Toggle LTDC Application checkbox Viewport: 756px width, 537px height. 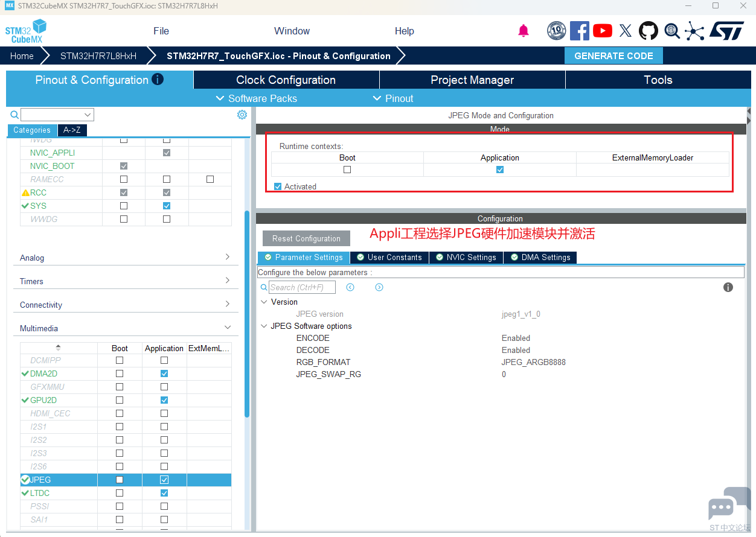pyautogui.click(x=164, y=493)
